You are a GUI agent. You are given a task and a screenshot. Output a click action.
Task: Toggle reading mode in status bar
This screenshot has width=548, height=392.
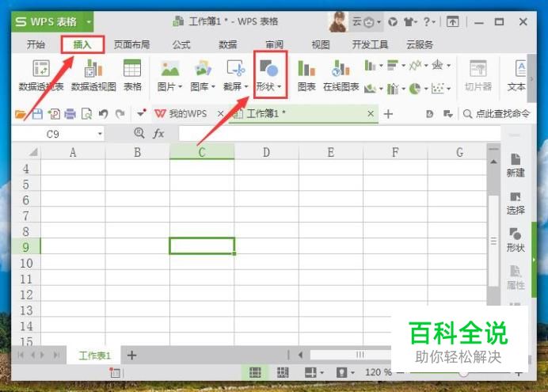pos(310,372)
